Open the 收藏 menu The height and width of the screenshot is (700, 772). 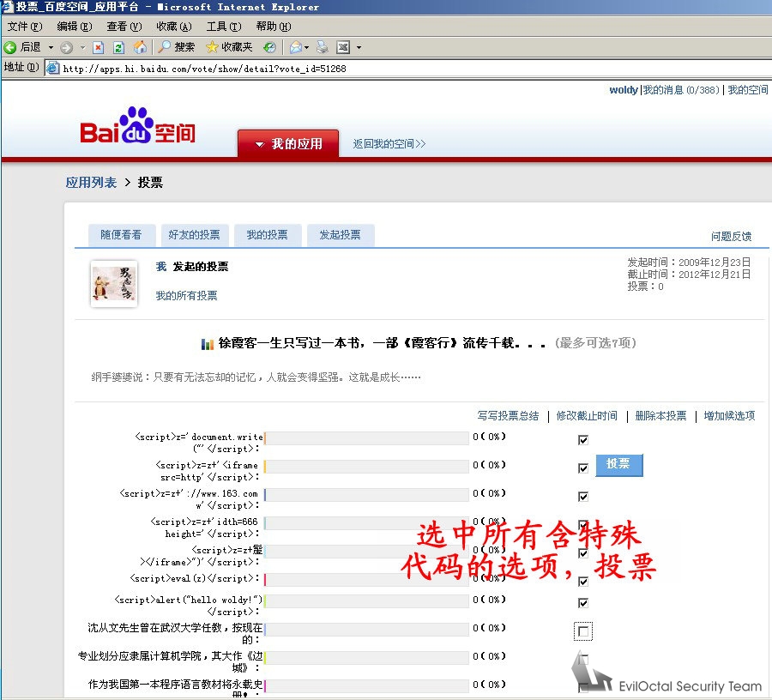174,27
